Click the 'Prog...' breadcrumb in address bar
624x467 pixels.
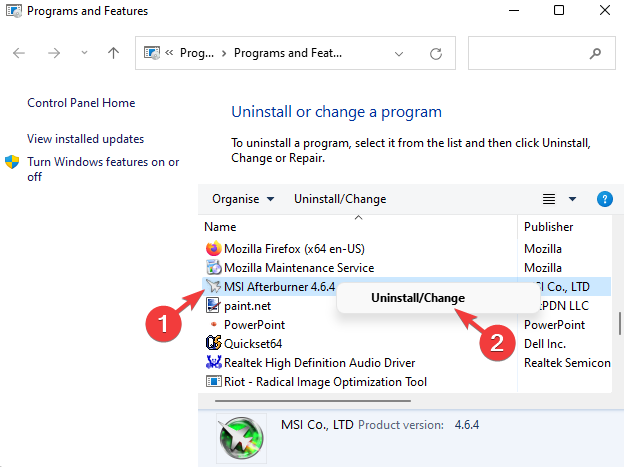point(197,53)
